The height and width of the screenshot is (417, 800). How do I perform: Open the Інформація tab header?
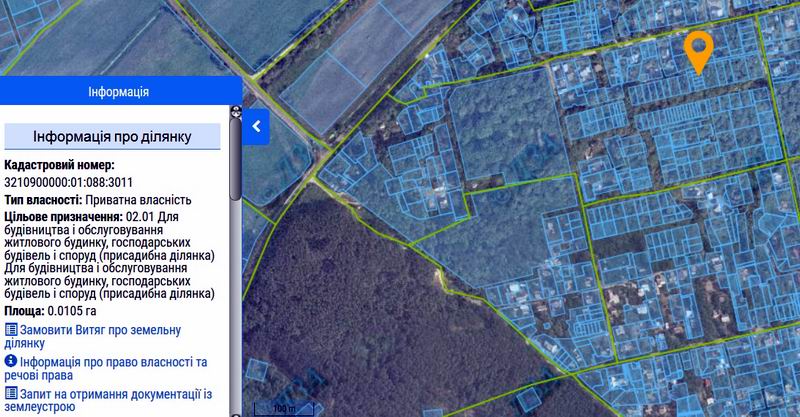119,92
